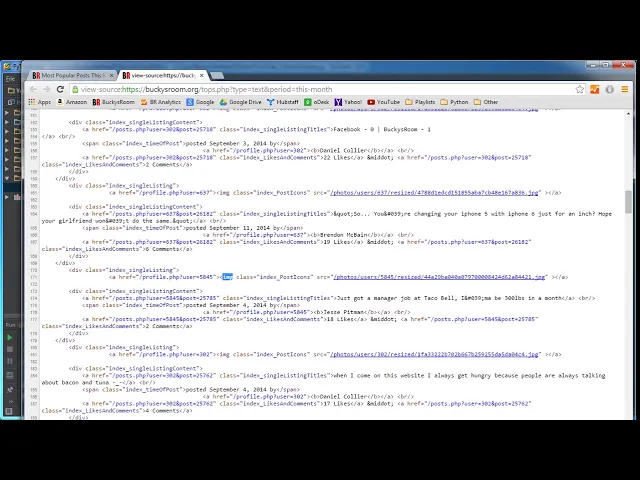Viewport: 640px width, 480px height.
Task: Open Chrome's hamburger menu
Action: (624, 89)
